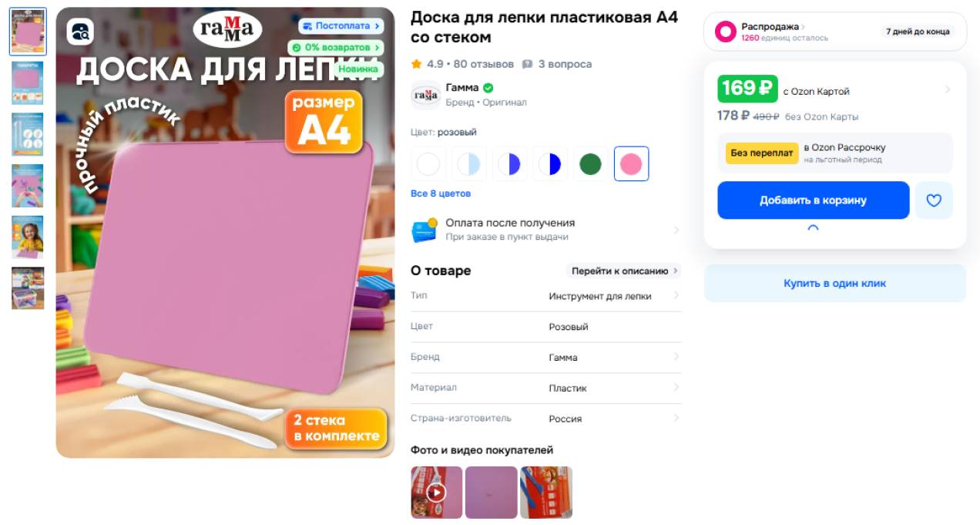Add product to favorites with heart icon
This screenshot has height=525, width=980.
(x=934, y=200)
